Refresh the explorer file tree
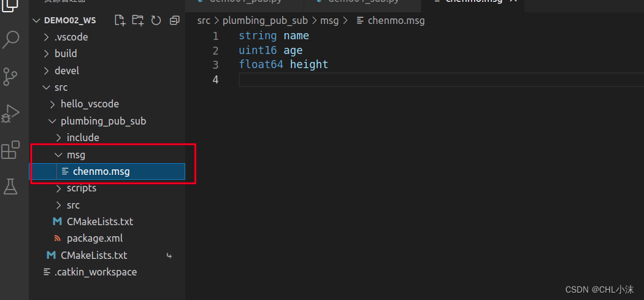This screenshot has width=644, height=300. click(x=156, y=20)
